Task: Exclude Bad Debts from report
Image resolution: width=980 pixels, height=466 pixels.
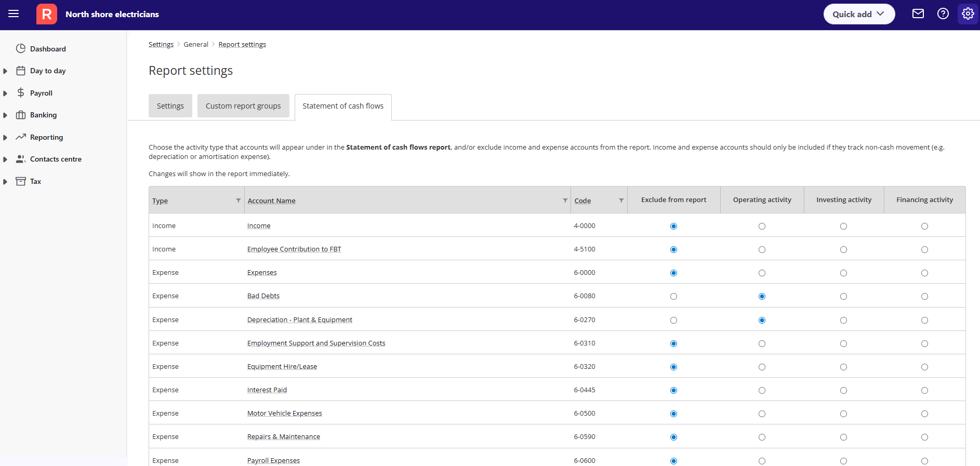Action: (673, 296)
